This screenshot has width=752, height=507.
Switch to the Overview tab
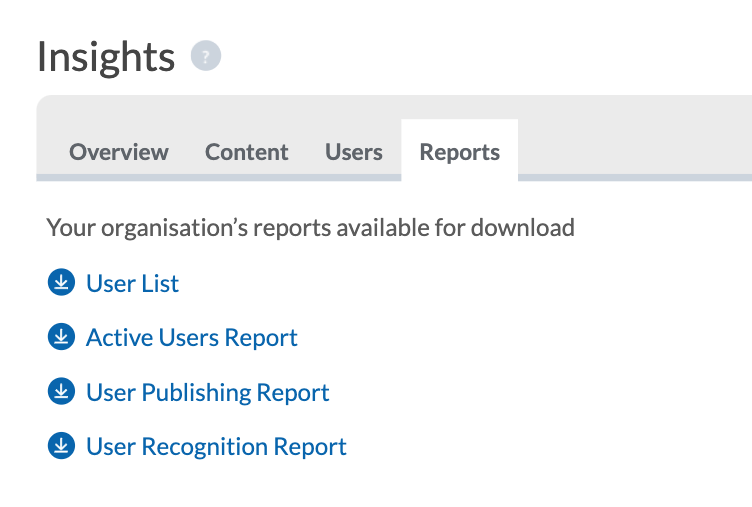click(119, 152)
